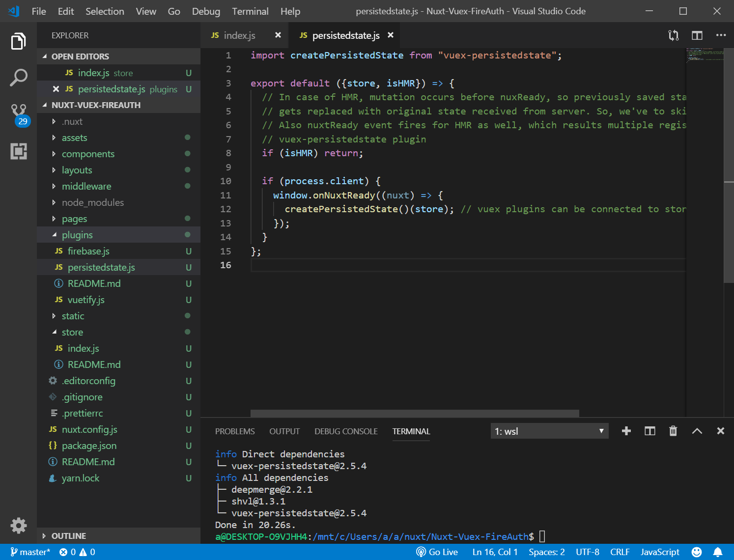Split the editor to the right
The width and height of the screenshot is (734, 560).
pyautogui.click(x=697, y=35)
